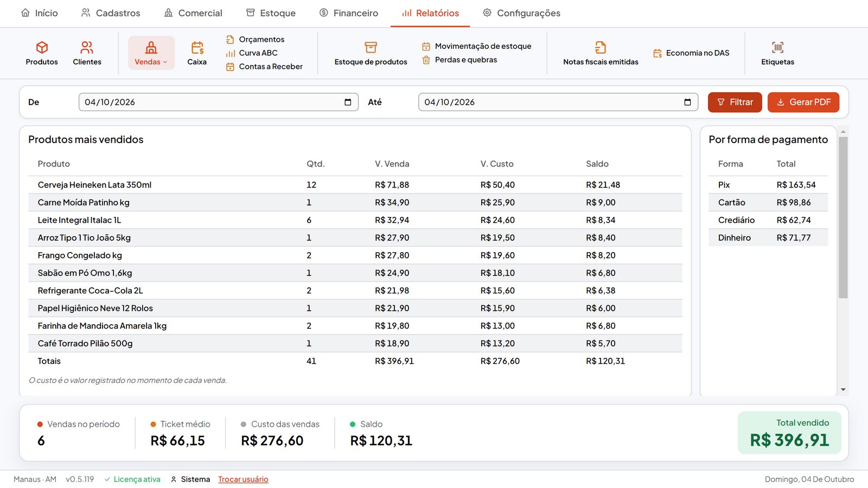Click the Licença ativa status
The width and height of the screenshot is (868, 488).
(x=132, y=479)
